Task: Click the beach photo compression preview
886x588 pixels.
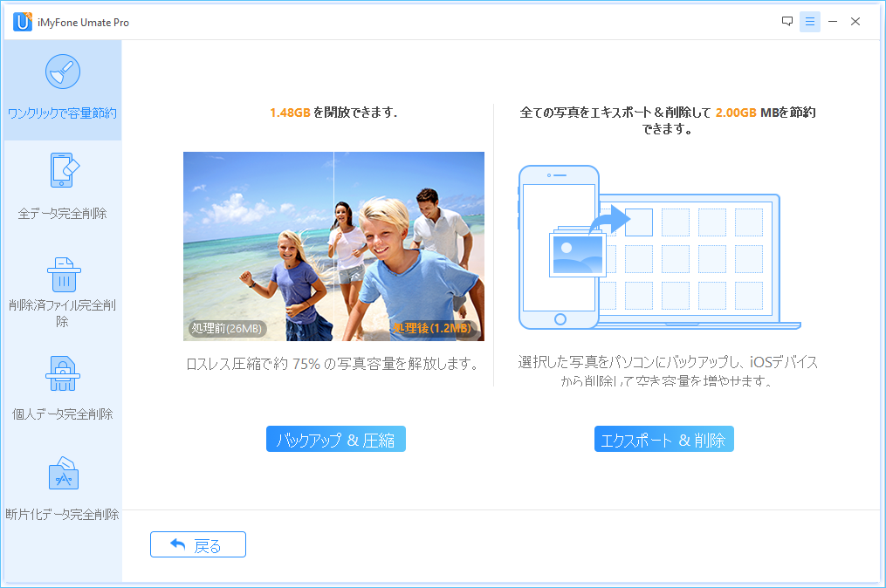Action: [333, 245]
